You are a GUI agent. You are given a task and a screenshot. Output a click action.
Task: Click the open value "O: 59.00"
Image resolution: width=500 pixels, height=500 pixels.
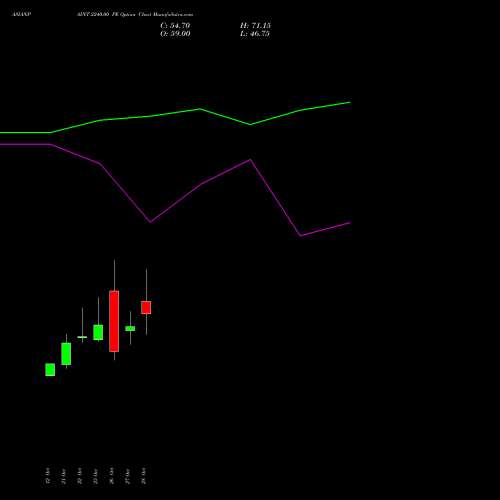(175, 34)
